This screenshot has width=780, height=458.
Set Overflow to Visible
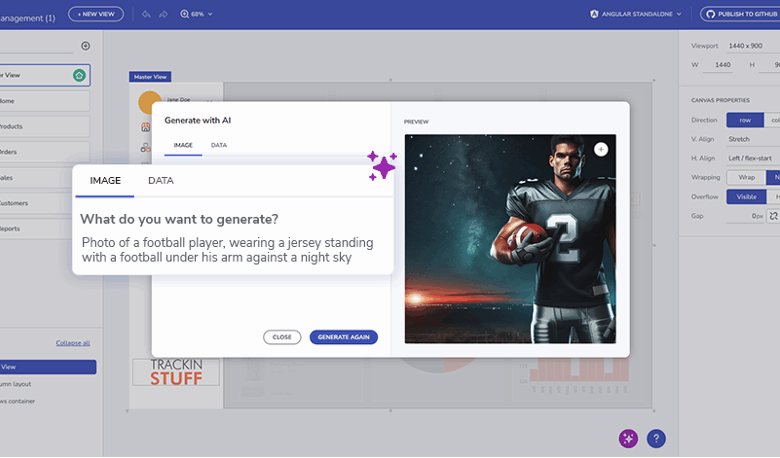pyautogui.click(x=746, y=196)
